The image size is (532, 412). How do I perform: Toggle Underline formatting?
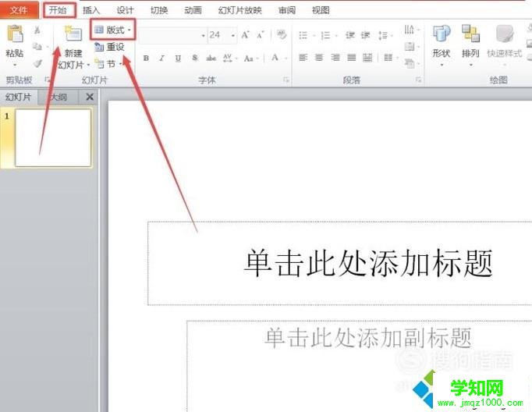point(178,59)
